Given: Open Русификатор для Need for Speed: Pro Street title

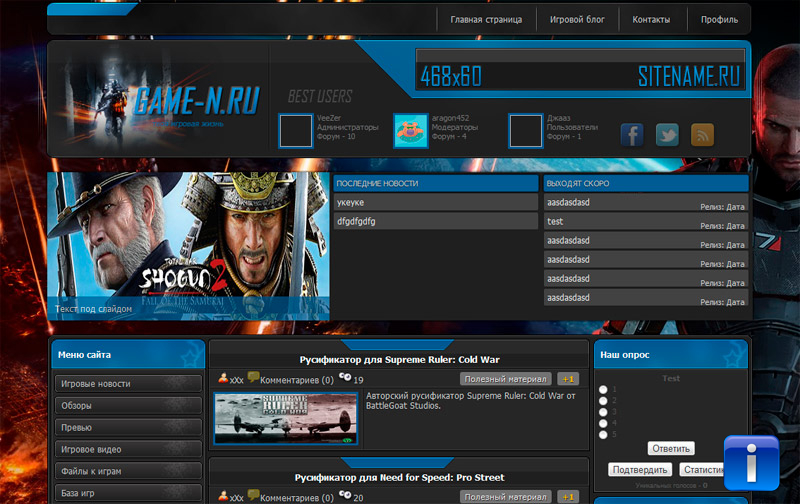Looking at the screenshot, I should pos(399,477).
